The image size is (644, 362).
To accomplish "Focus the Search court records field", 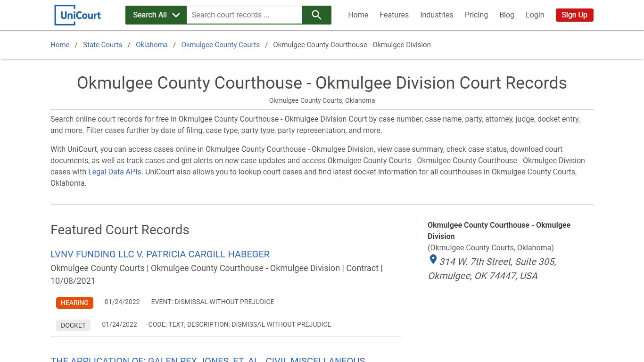I will point(244,15).
